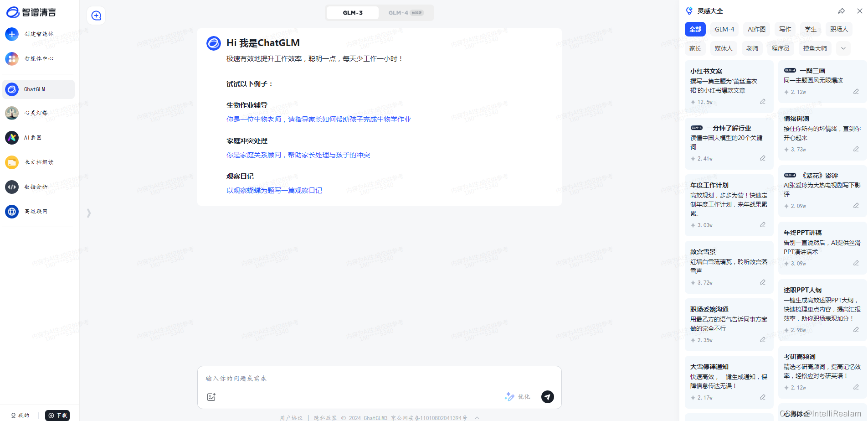Open the 考研高频词 inspiration card
Screen dimensions: 868x421
(x=822, y=372)
